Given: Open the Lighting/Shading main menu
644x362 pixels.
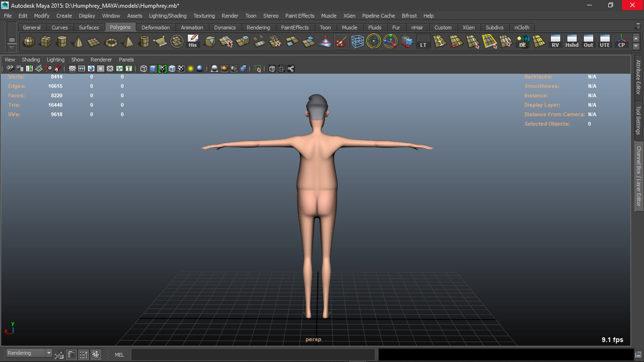Looking at the screenshot, I should [x=168, y=16].
